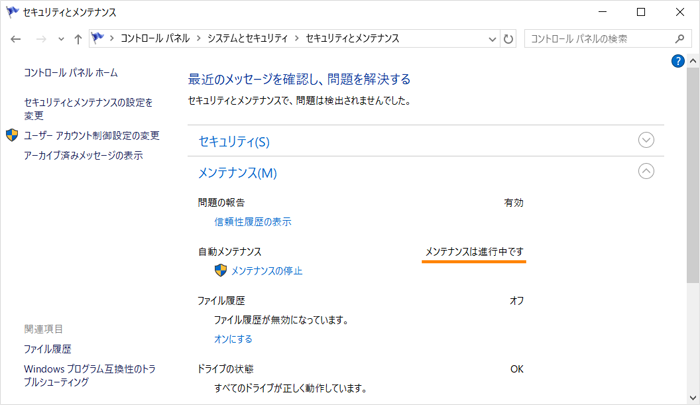
Task: Click the ドライブの状態 label
Action: point(225,369)
